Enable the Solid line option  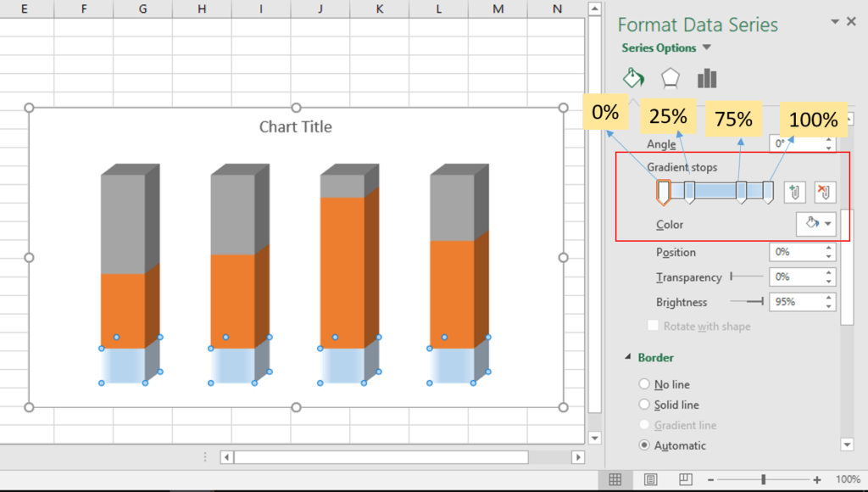pos(644,405)
